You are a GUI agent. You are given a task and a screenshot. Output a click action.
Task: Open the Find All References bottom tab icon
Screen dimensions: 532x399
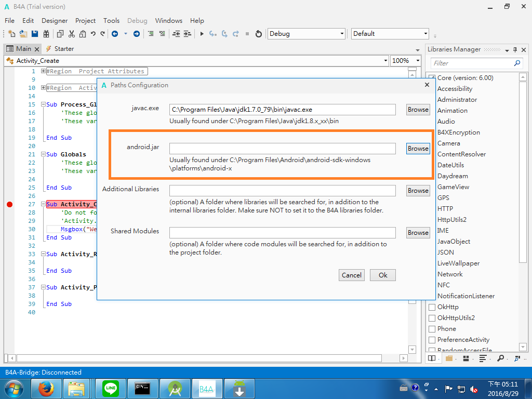pyautogui.click(x=517, y=358)
